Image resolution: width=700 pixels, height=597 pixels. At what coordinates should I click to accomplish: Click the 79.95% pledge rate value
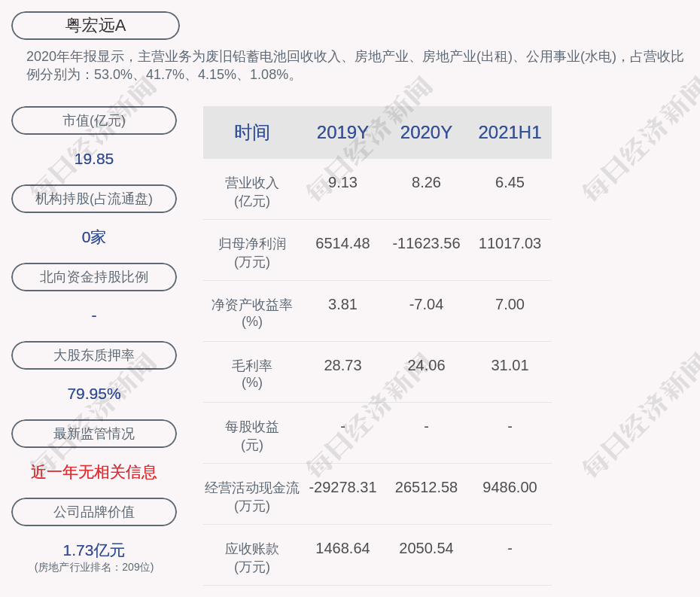pos(94,394)
